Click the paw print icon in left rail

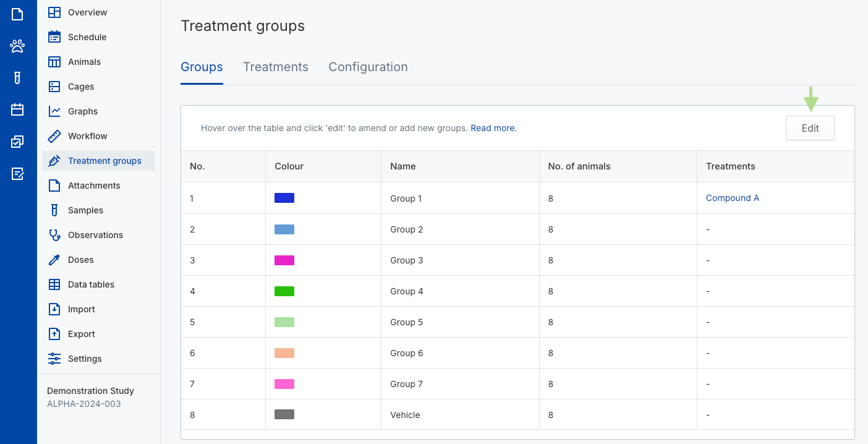coord(17,46)
